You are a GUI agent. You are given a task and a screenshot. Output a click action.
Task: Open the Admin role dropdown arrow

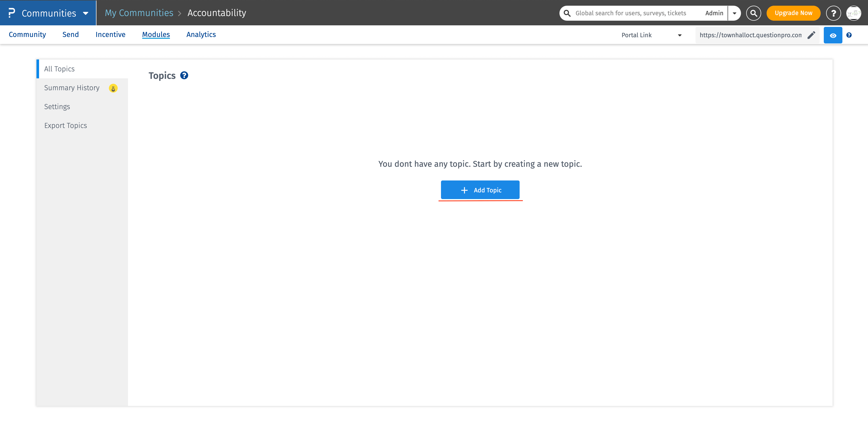click(735, 13)
